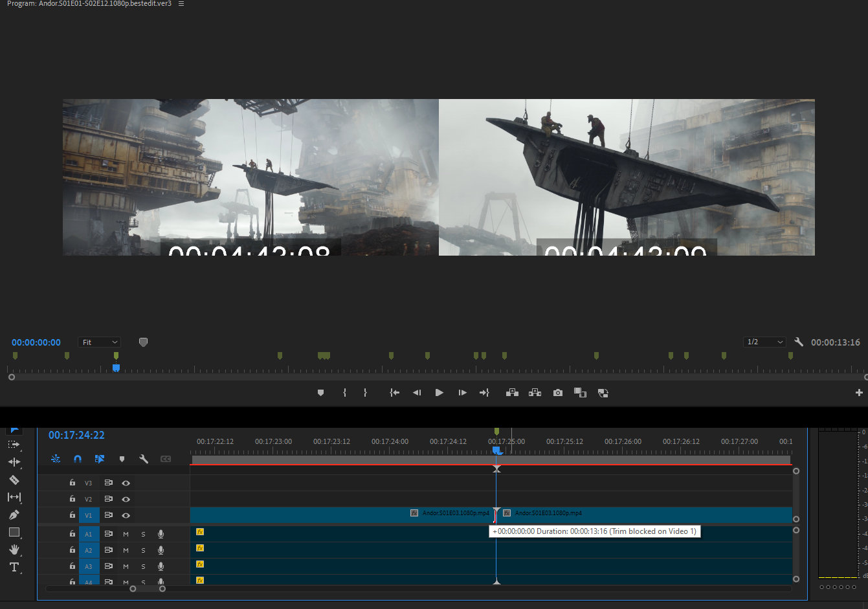Mute audio track A1
Image resolution: width=868 pixels, height=609 pixels.
coord(126,534)
